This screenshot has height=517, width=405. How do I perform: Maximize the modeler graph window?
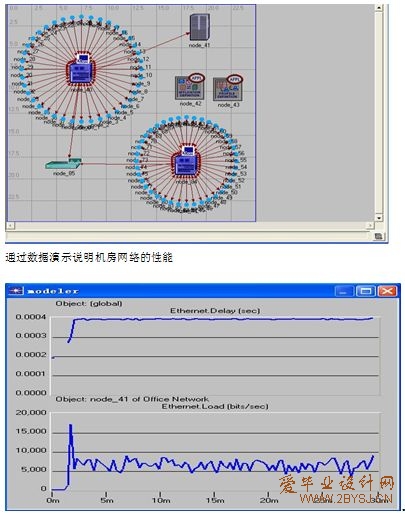(365, 291)
